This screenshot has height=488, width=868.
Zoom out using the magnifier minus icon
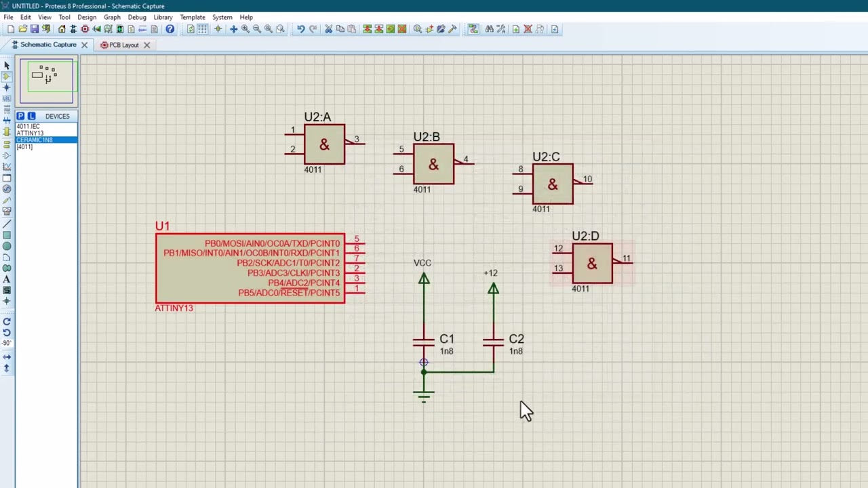[x=257, y=29]
